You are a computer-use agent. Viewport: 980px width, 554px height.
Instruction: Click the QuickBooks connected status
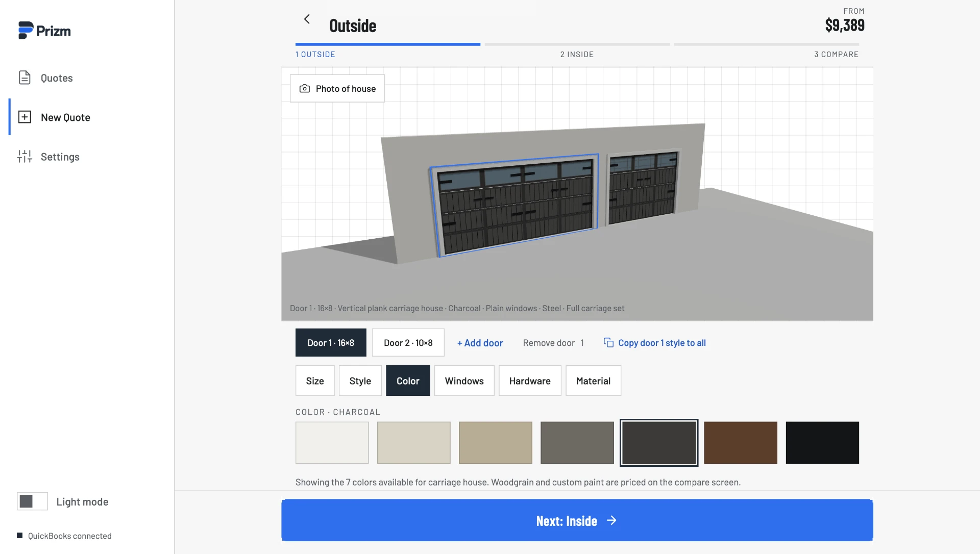coord(64,536)
